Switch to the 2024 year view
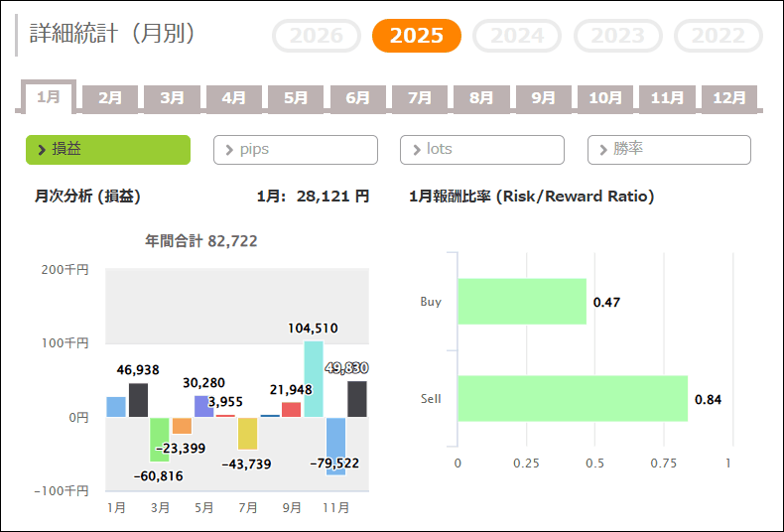 pyautogui.click(x=517, y=36)
